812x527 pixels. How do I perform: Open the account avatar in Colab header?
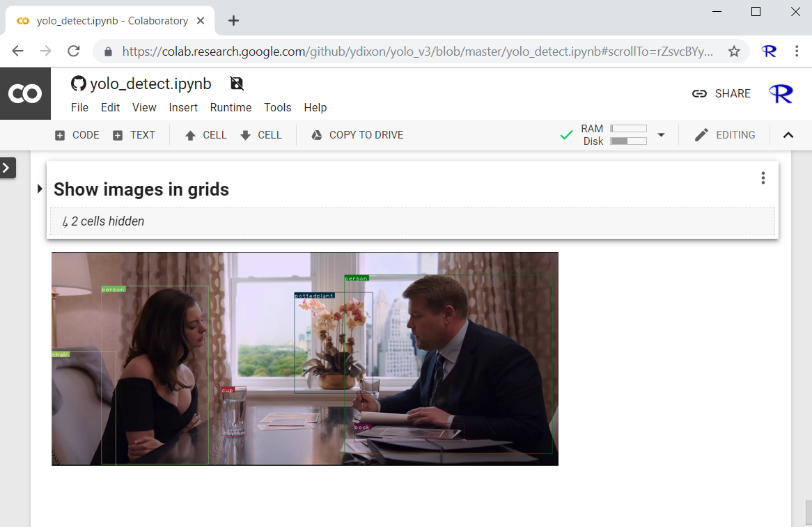pos(781,94)
